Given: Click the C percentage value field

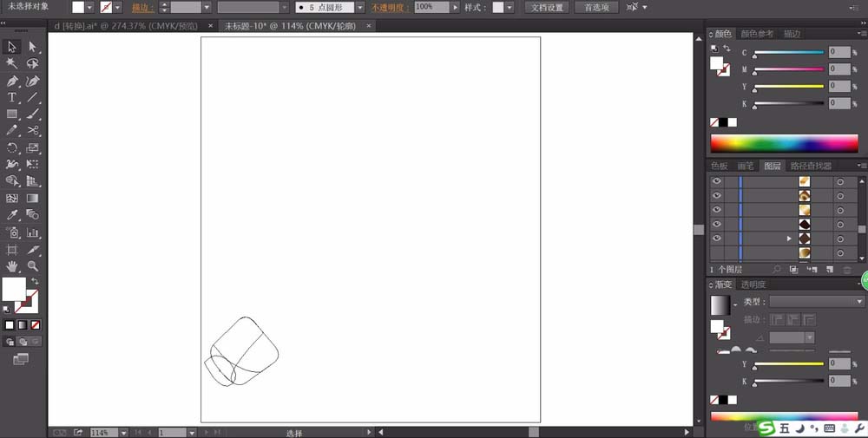Looking at the screenshot, I should (x=839, y=52).
